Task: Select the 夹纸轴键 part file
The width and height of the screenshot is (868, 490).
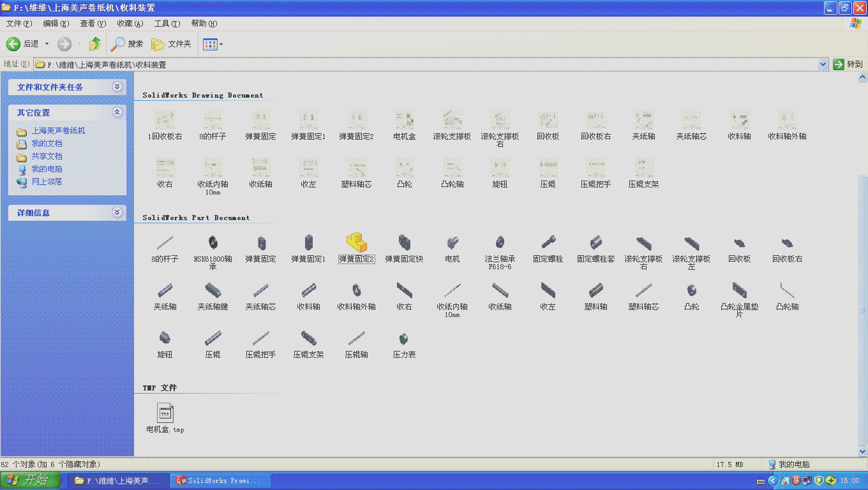Action: click(x=213, y=296)
